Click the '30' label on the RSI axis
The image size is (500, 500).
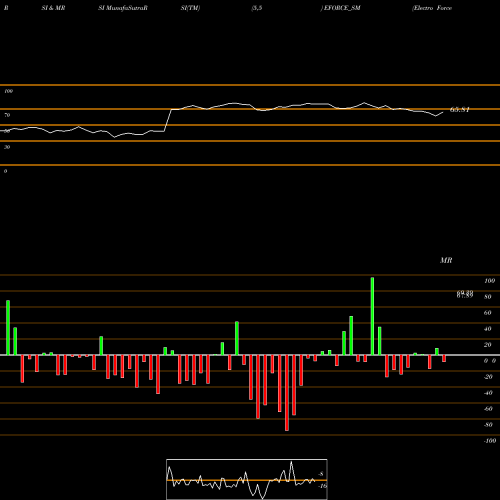(7, 147)
